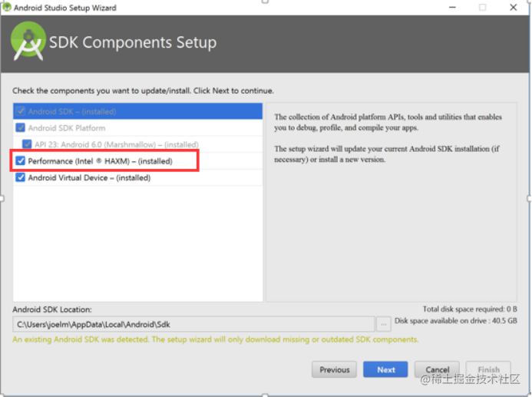Select the Android Virtual Device row label
Viewport: 532px width, 397px height.
pyautogui.click(x=89, y=178)
